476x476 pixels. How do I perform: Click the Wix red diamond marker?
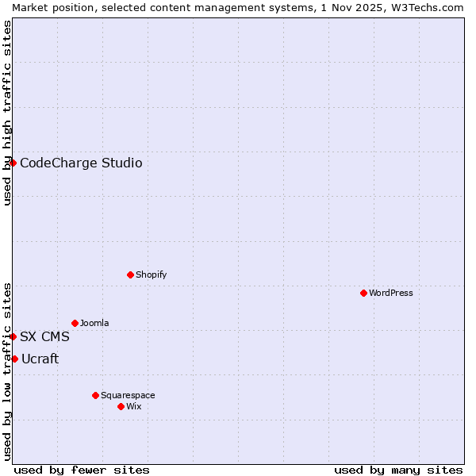121,406
